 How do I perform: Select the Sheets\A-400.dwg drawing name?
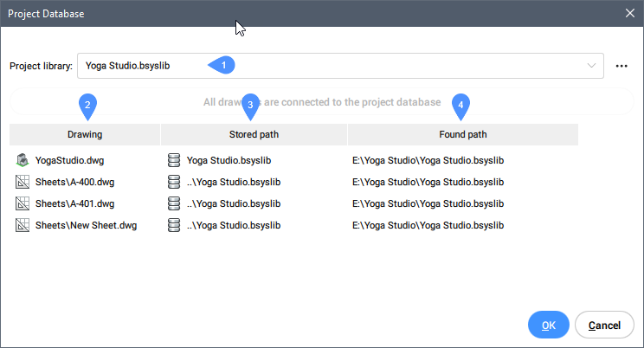coord(74,182)
